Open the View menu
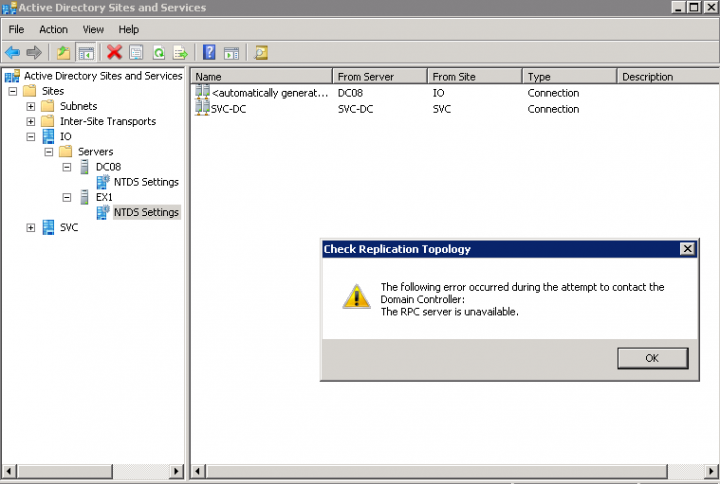This screenshot has height=484, width=720. tap(93, 29)
